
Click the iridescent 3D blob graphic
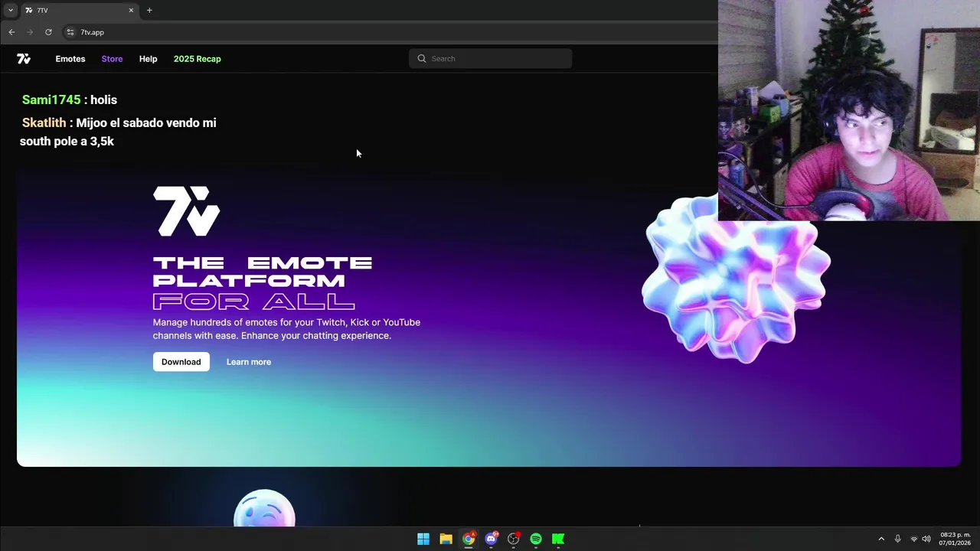735,280
